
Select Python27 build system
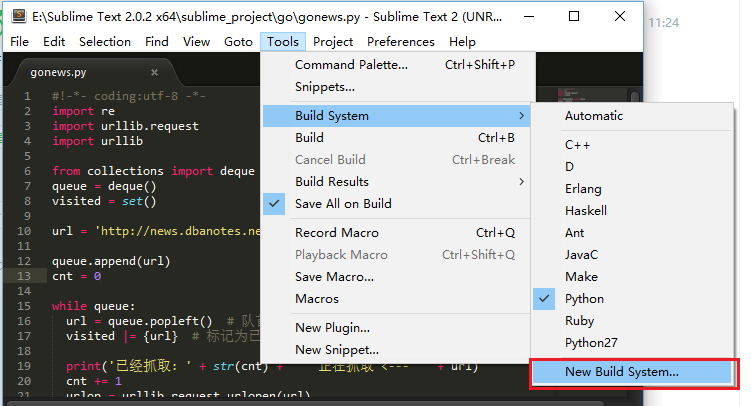point(632,343)
